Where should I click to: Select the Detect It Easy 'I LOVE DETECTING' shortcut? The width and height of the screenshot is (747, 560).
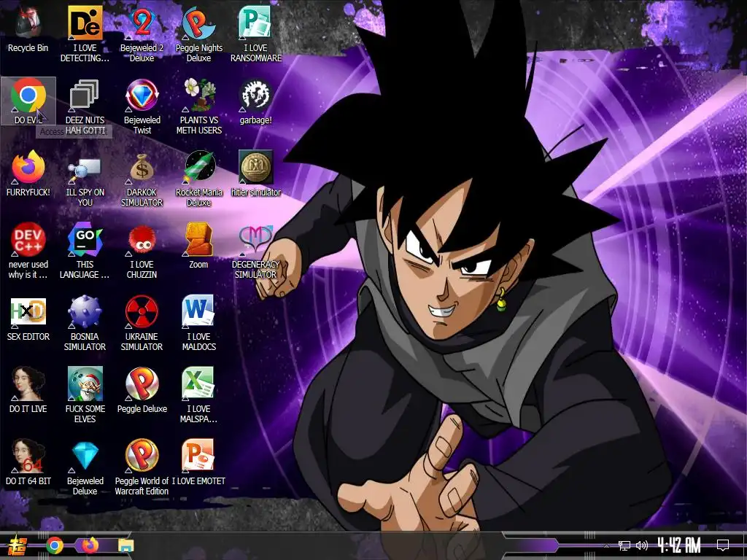point(85,34)
